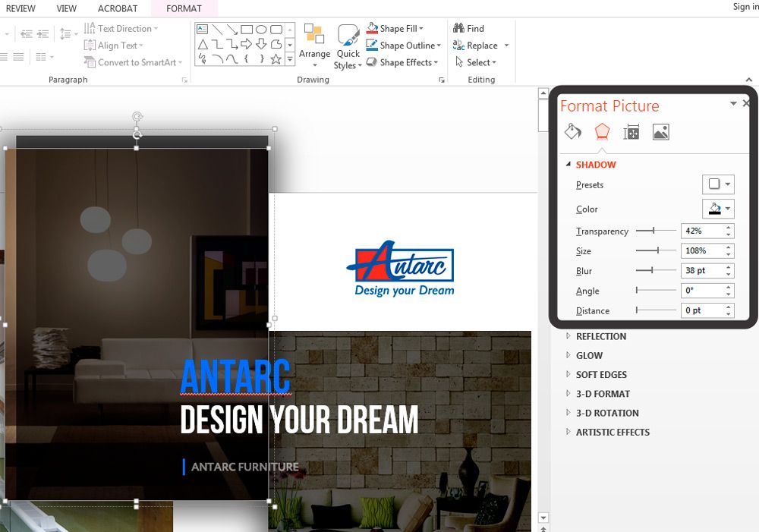Click the Replace button

coord(475,46)
